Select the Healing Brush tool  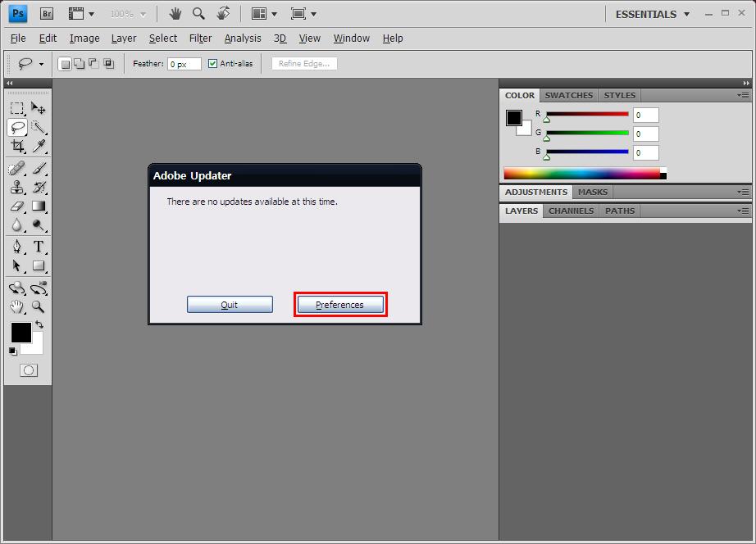tap(17, 168)
